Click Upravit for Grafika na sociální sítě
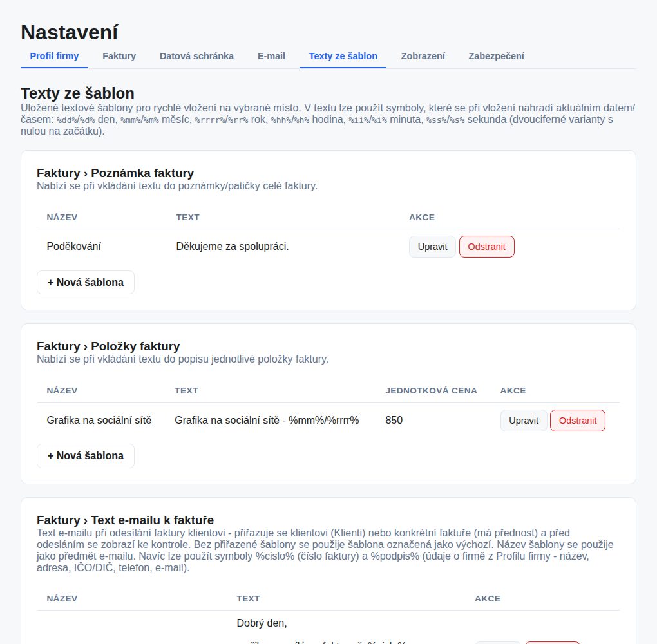 pyautogui.click(x=524, y=421)
